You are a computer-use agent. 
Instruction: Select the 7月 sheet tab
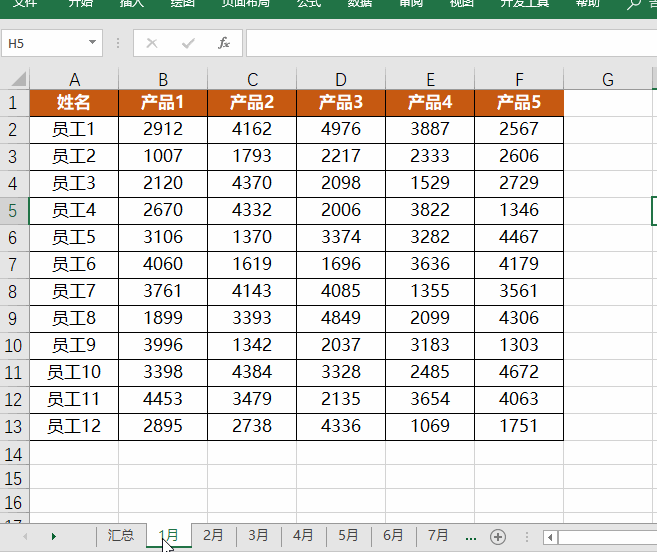438,536
